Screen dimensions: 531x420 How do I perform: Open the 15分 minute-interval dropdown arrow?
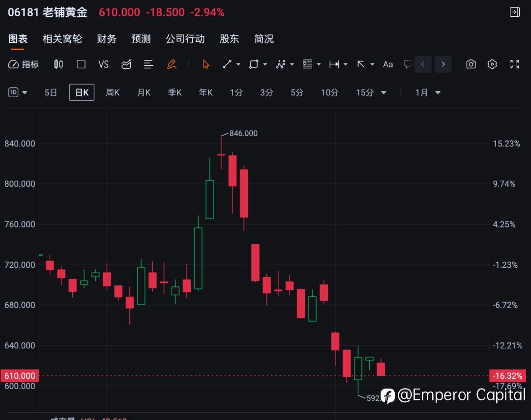point(383,92)
